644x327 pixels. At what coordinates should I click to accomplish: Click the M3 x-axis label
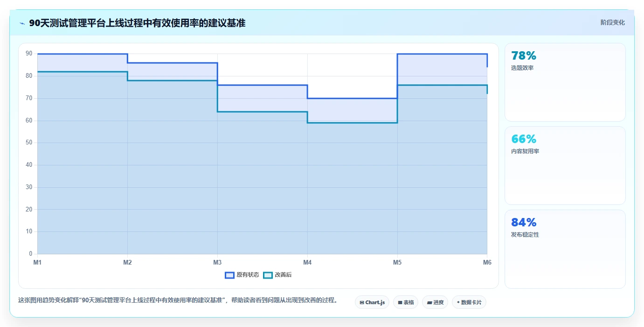point(217,262)
